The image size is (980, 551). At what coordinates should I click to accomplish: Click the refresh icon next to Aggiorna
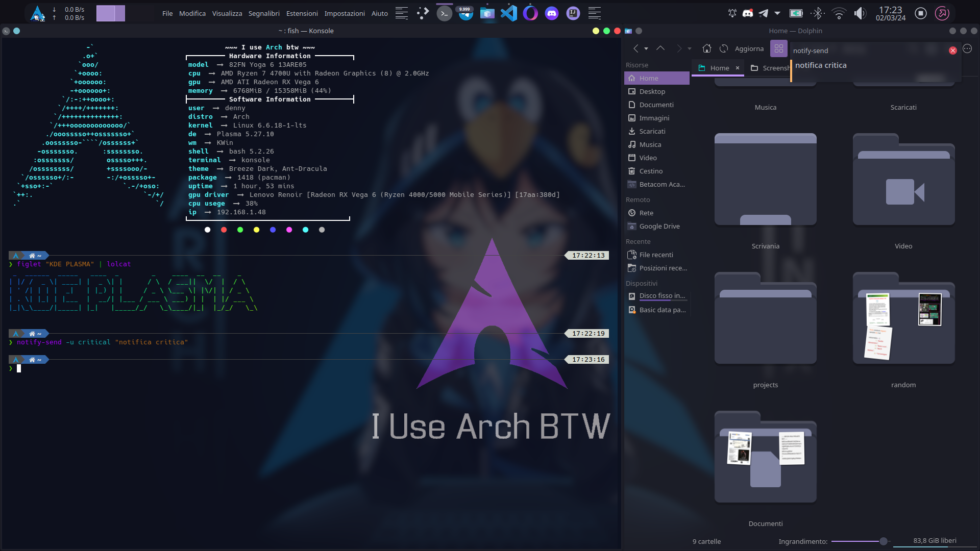[724, 48]
